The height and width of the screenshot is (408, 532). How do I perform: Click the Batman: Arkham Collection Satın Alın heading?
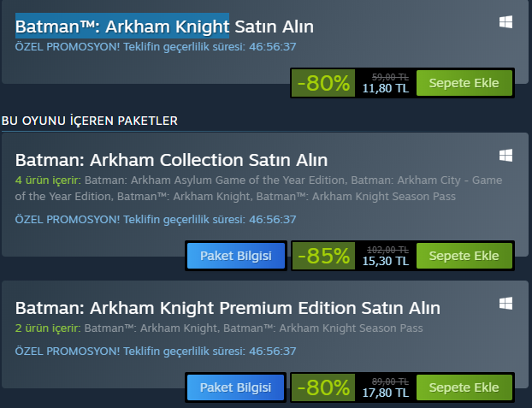click(171, 160)
